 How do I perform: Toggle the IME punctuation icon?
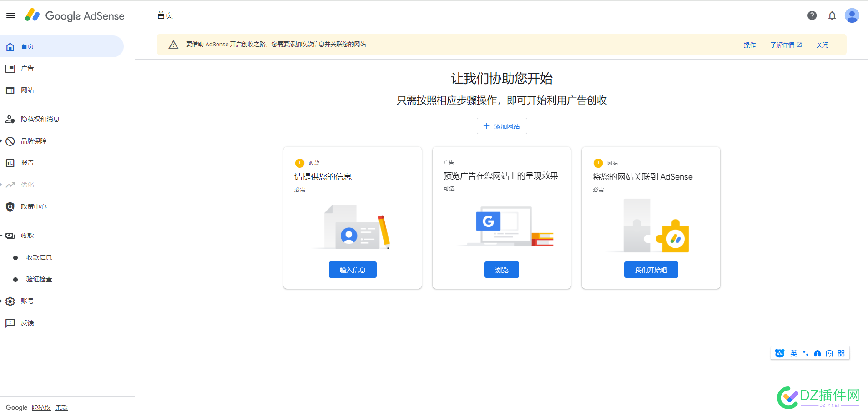[806, 353]
